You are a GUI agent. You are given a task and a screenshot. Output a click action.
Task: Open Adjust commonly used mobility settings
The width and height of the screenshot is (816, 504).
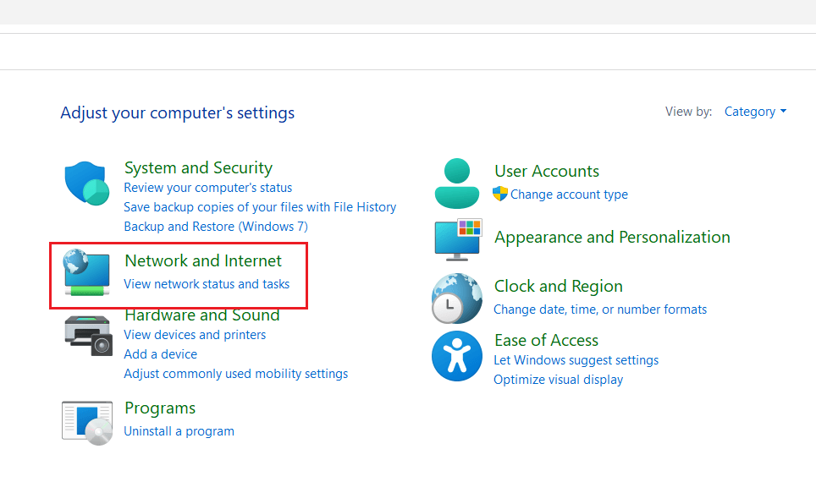(235, 373)
